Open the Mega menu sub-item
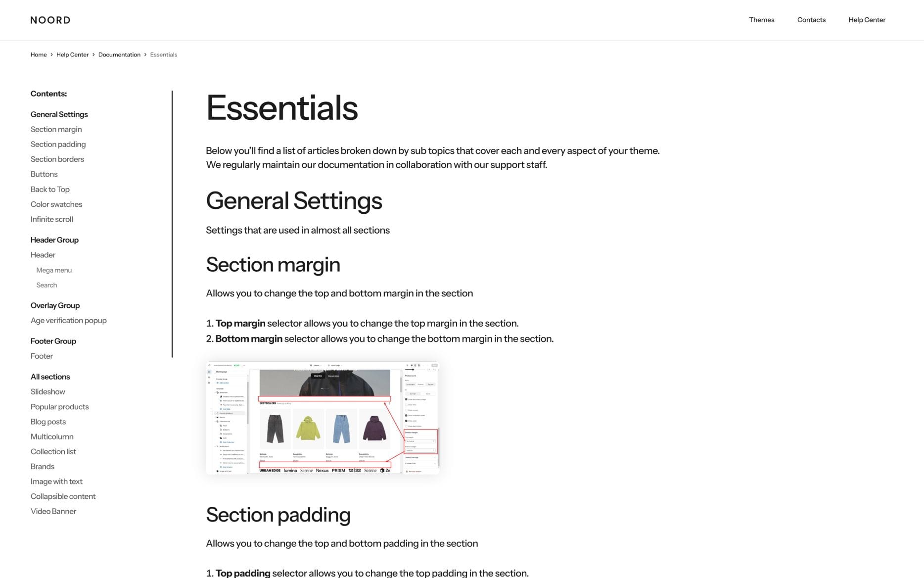This screenshot has height=578, width=924. pyautogui.click(x=54, y=270)
